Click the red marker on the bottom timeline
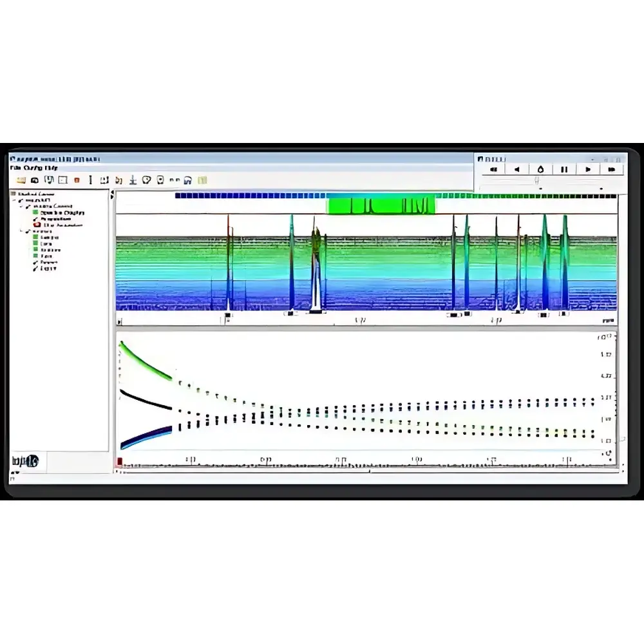This screenshot has width=644, height=644. (120, 462)
